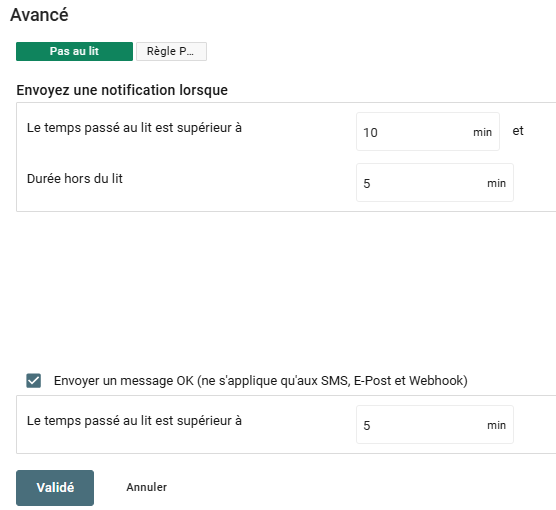
Task: Click value 5 in "Durée hors du lit" field
Action: [367, 184]
